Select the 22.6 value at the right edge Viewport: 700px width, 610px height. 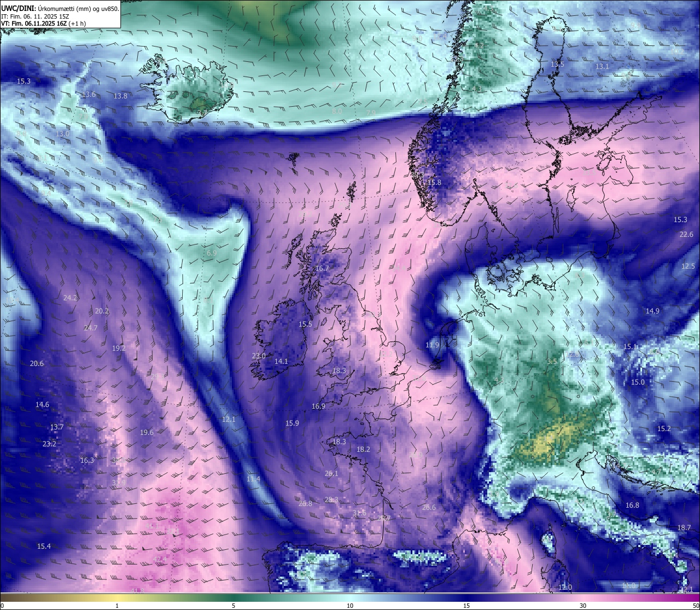click(686, 235)
